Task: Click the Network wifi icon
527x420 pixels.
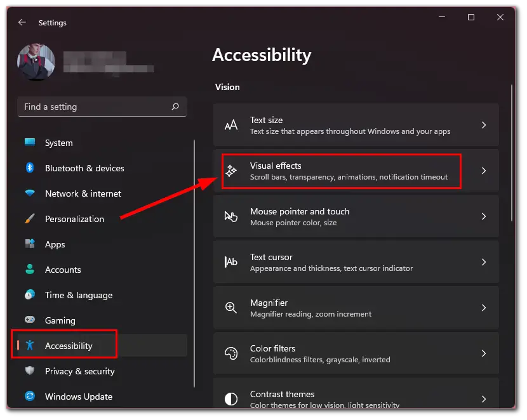Action: 30,193
